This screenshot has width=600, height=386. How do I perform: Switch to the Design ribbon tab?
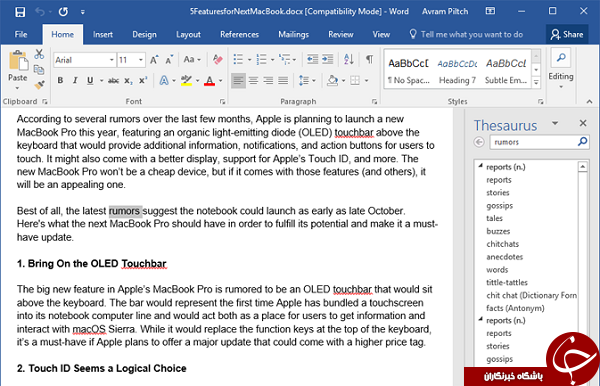pyautogui.click(x=144, y=34)
